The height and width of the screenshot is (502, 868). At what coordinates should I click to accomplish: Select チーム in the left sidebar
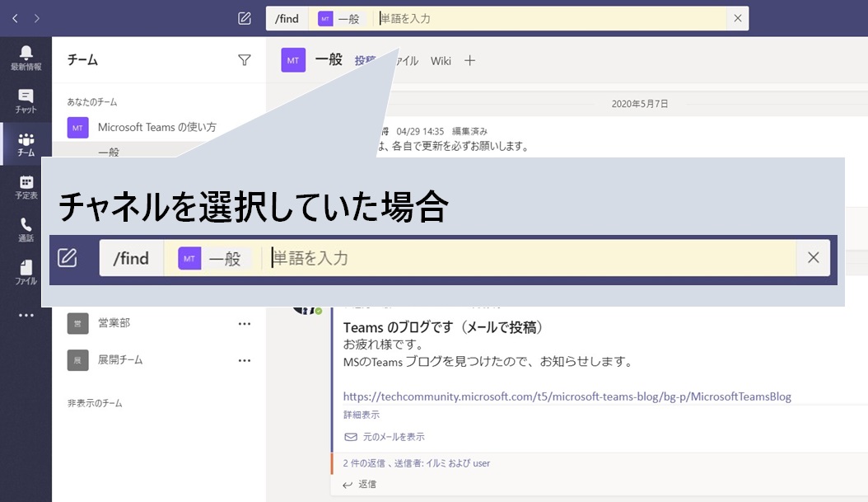(x=26, y=144)
